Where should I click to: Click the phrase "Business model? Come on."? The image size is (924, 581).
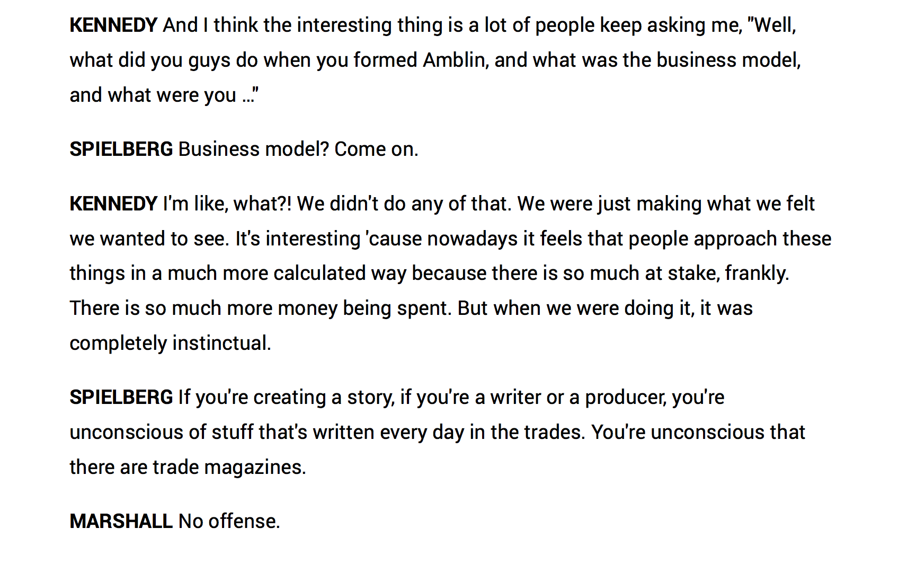click(x=298, y=149)
